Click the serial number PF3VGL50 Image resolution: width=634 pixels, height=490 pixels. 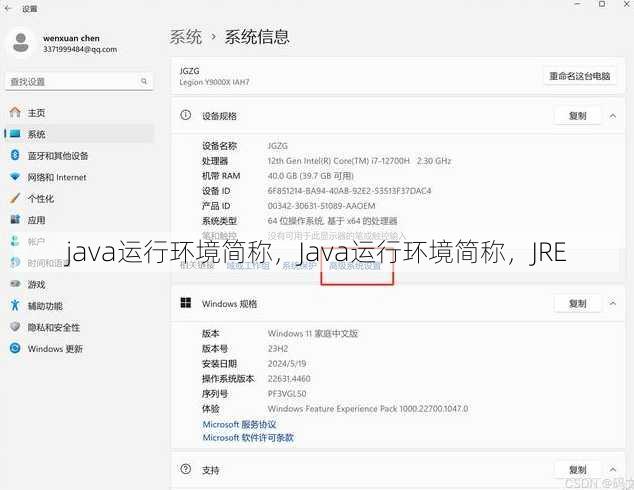[x=287, y=393]
